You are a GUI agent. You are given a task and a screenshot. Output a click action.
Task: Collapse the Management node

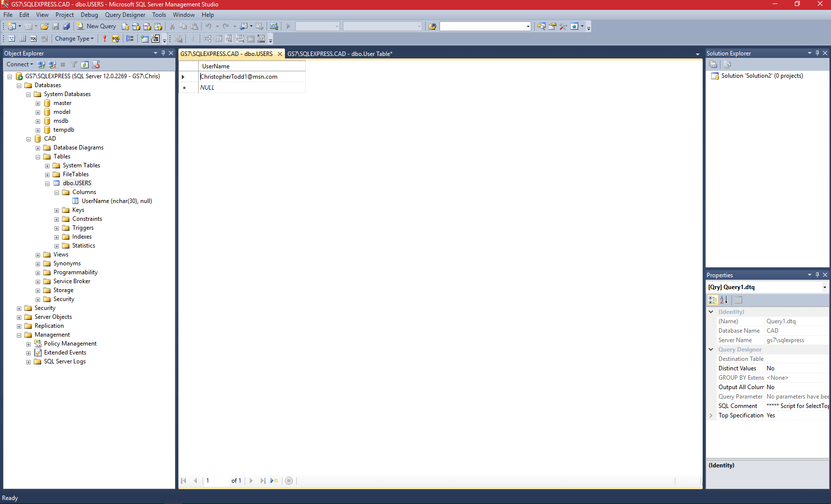pos(19,335)
